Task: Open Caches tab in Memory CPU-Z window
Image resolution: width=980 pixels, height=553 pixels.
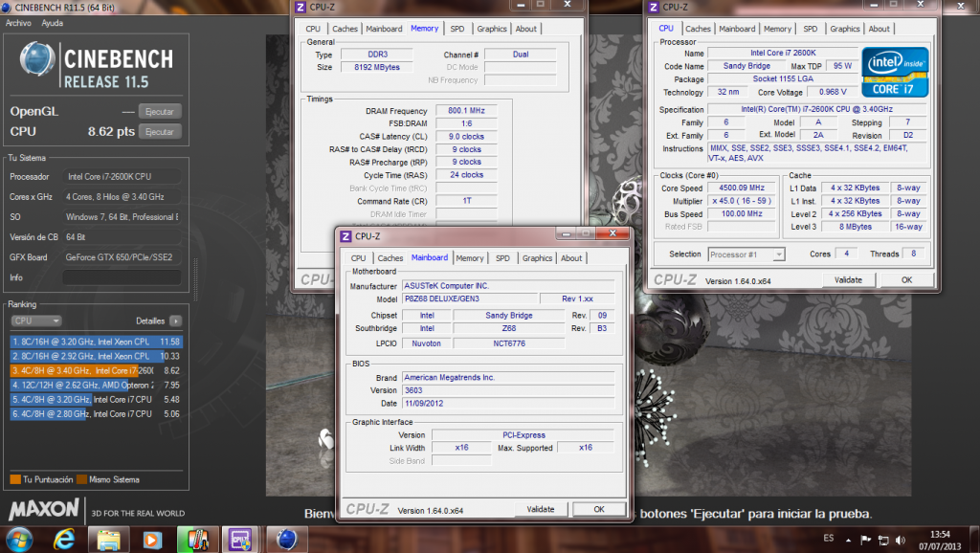Action: pos(345,29)
